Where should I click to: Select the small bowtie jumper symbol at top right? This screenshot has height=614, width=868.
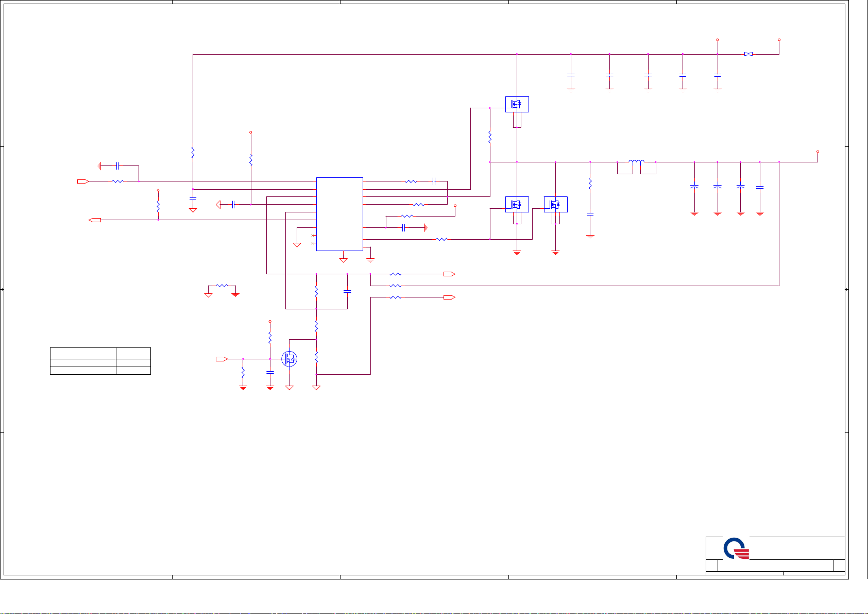click(x=748, y=54)
